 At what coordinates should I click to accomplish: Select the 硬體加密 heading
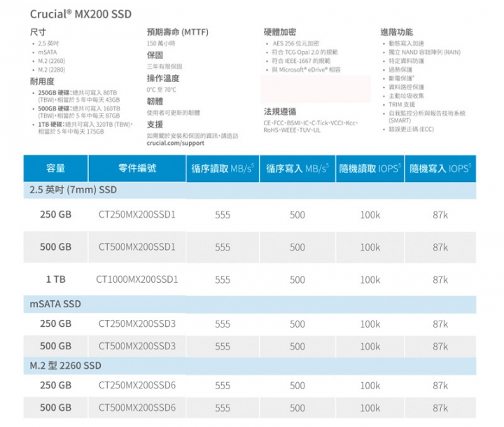[280, 32]
